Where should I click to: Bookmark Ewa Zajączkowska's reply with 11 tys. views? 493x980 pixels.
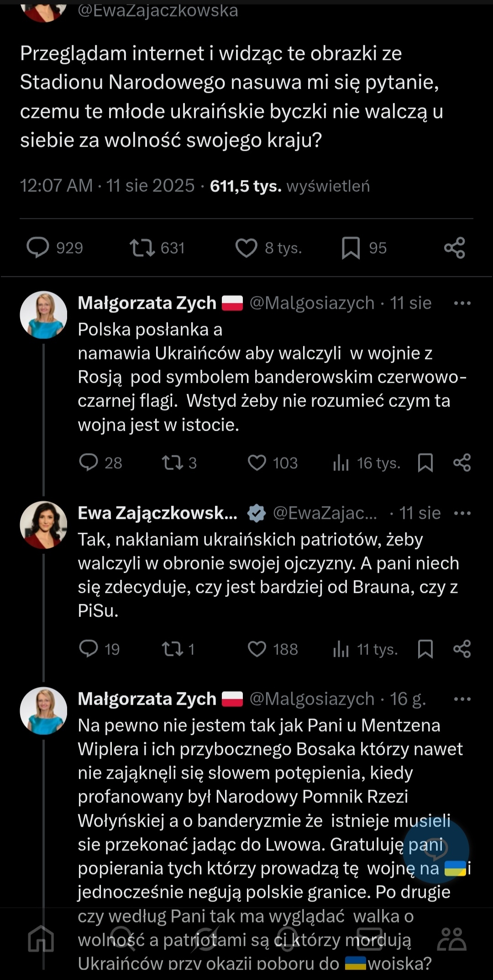click(x=425, y=649)
